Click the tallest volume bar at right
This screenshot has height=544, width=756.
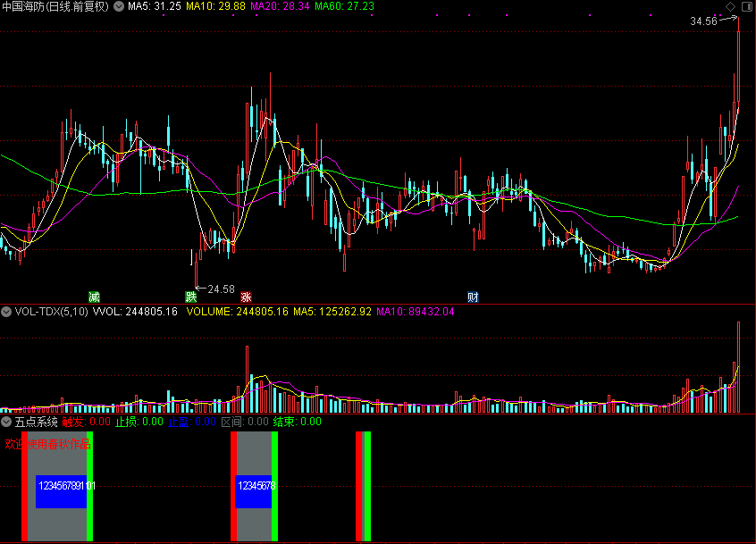739,367
